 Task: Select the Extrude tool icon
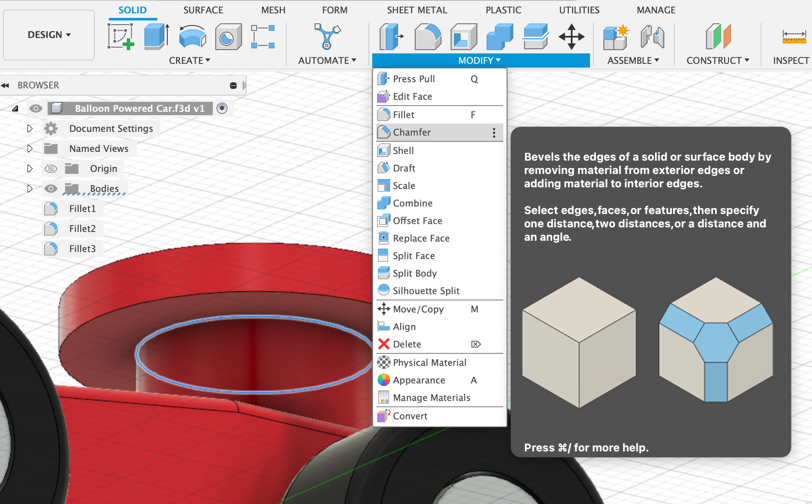tap(156, 37)
